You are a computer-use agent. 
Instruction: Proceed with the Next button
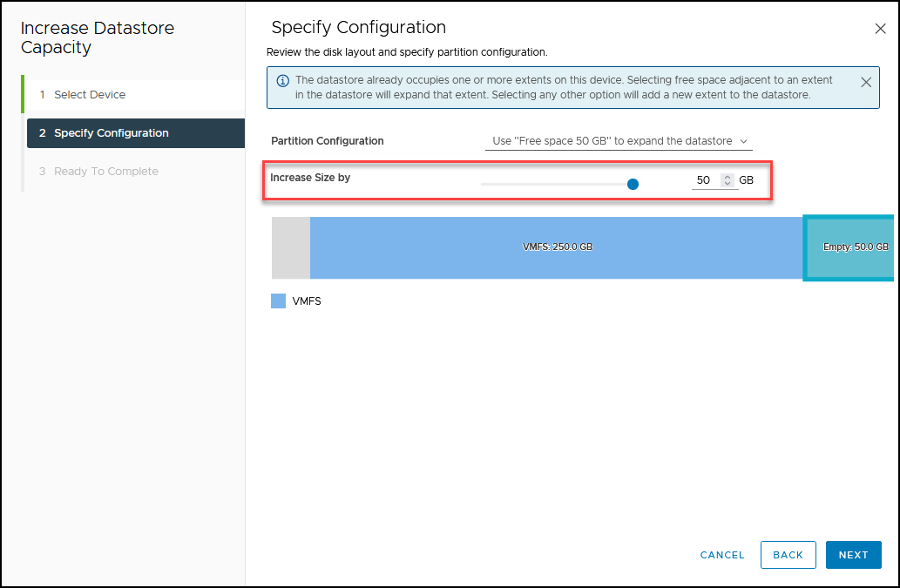point(854,555)
